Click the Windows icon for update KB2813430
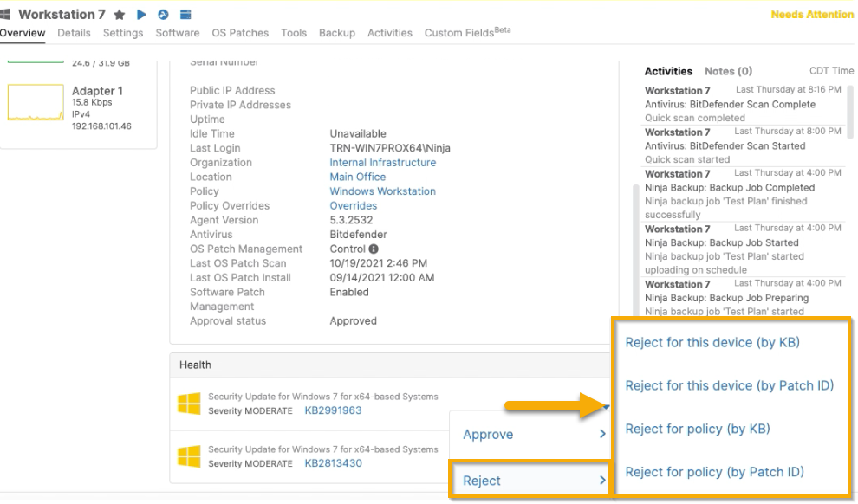Image resolution: width=858 pixels, height=504 pixels. click(189, 456)
